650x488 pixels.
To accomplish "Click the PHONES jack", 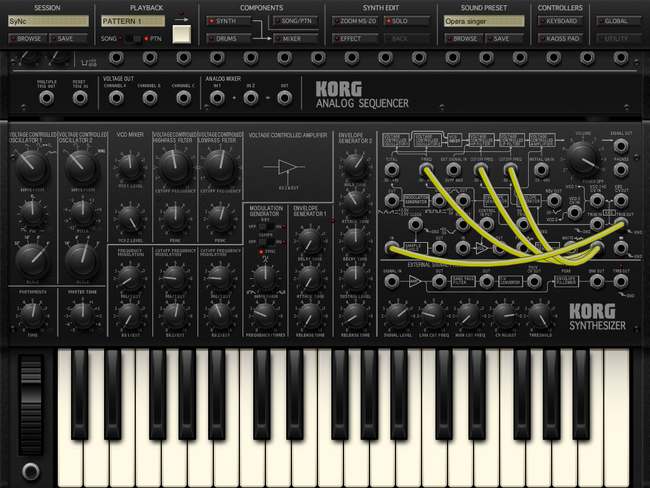I will (x=620, y=170).
